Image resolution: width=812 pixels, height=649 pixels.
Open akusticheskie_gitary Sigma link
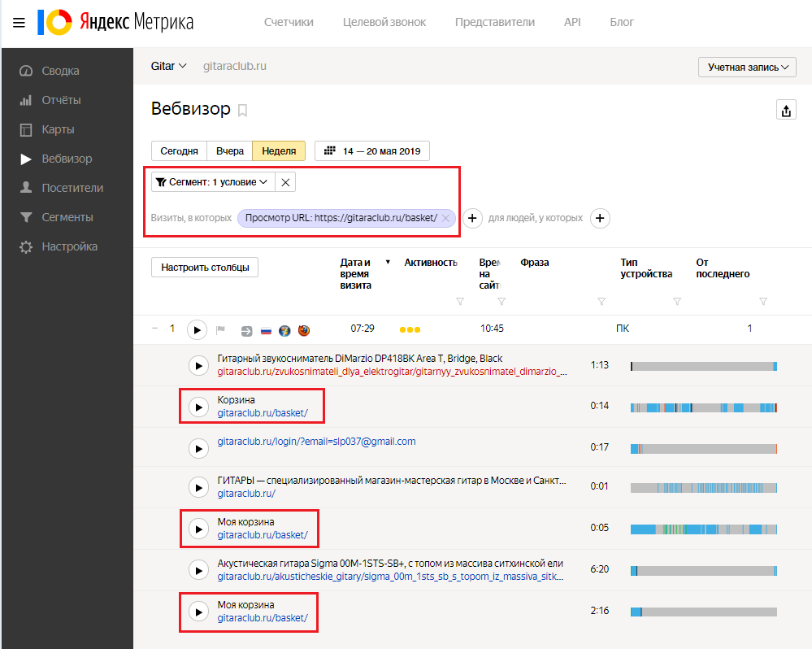pos(390,577)
